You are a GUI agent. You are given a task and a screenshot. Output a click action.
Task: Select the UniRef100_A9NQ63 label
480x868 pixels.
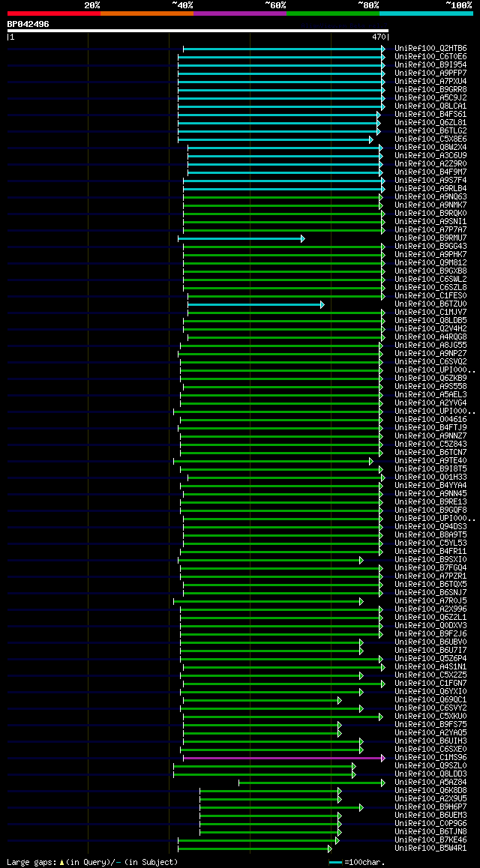[x=430, y=197]
